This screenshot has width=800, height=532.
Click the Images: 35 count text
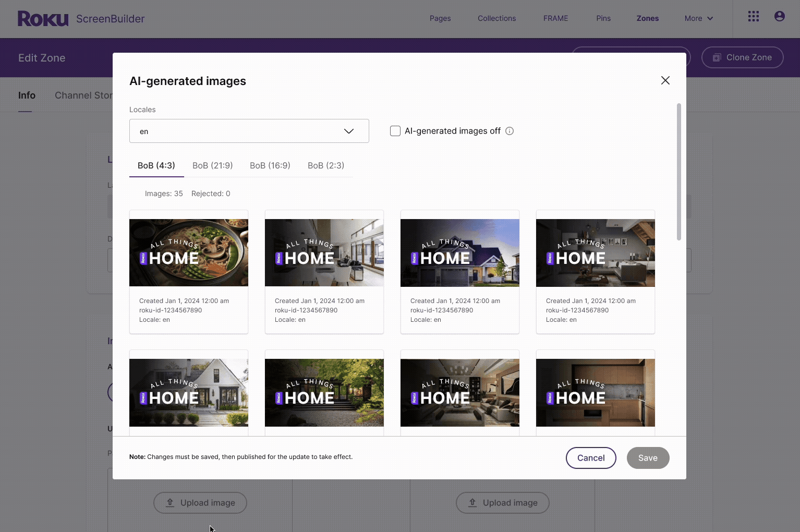[x=164, y=194]
